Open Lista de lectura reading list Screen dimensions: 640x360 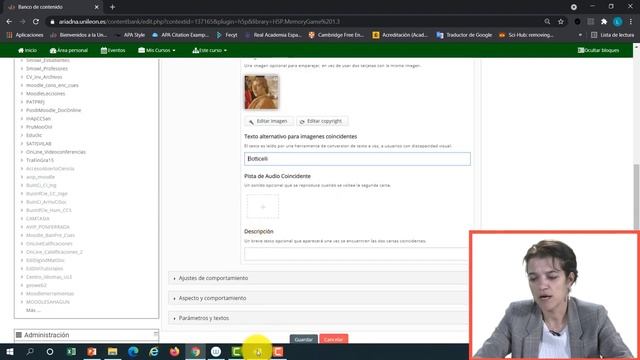(613, 35)
